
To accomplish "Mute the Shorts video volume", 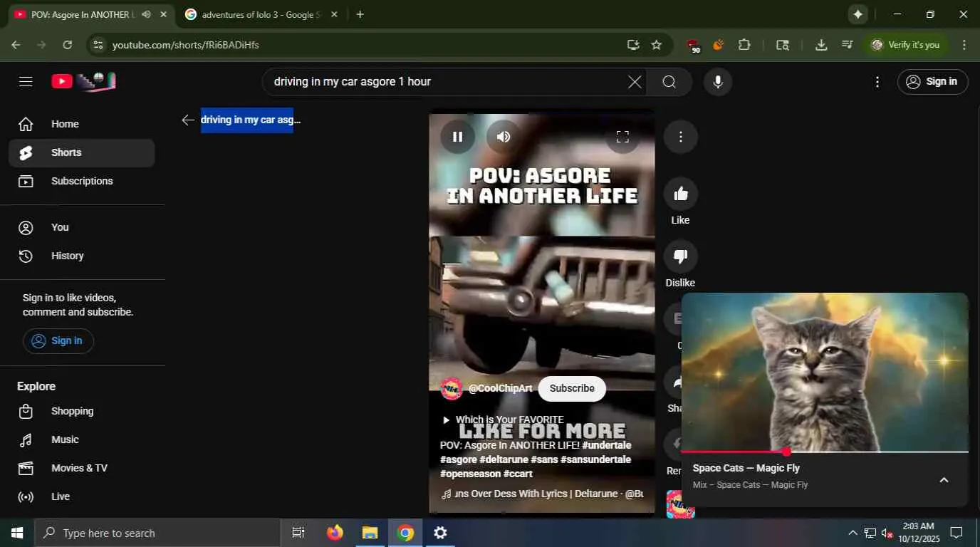I will tap(504, 137).
